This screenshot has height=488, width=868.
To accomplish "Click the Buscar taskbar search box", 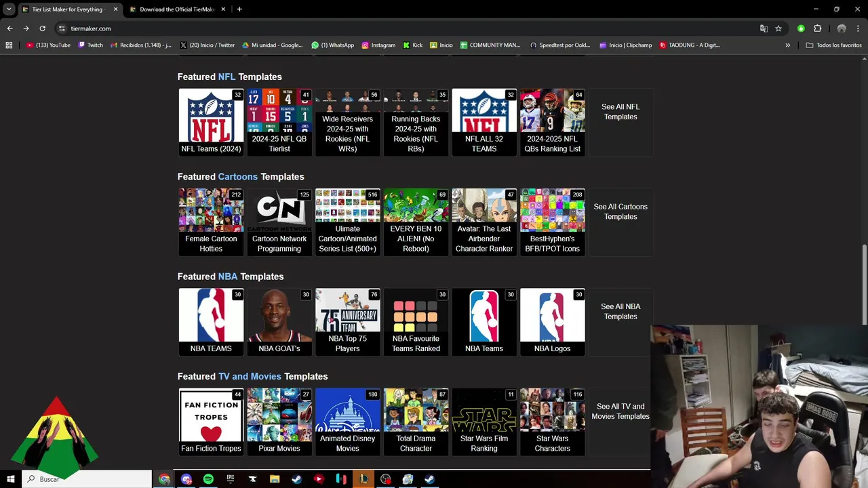I will [87, 479].
